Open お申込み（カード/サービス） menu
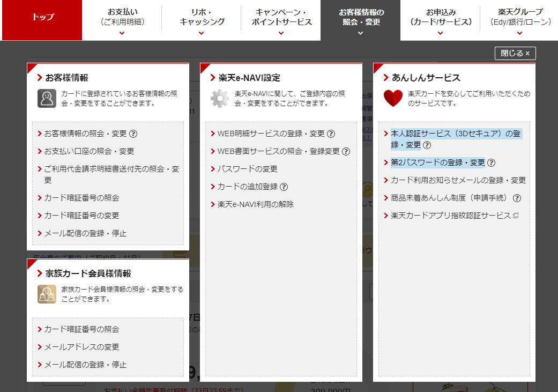 click(440, 20)
